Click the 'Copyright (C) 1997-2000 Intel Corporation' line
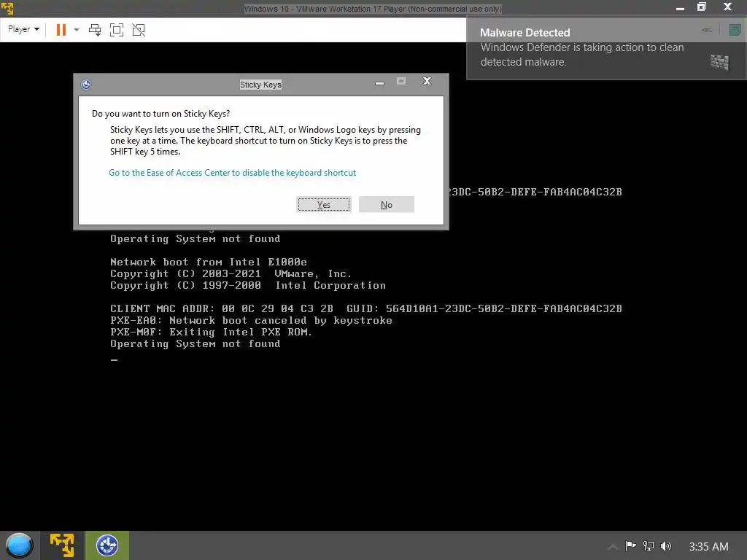The height and width of the screenshot is (560, 747). click(x=248, y=285)
